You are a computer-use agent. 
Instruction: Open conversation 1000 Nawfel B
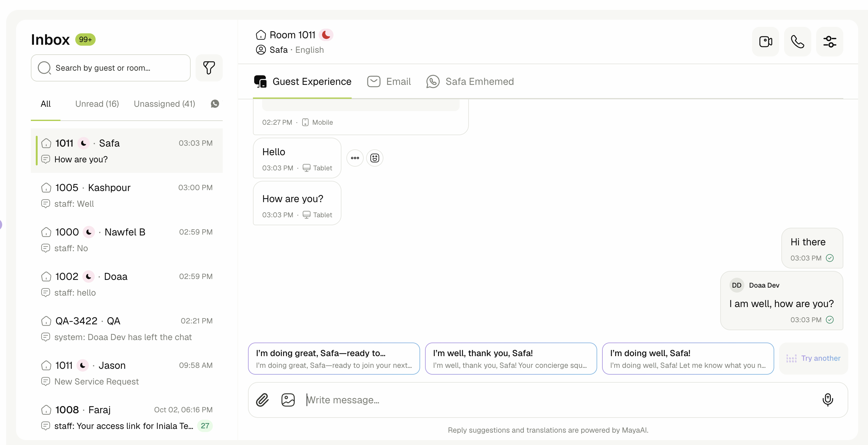point(127,240)
